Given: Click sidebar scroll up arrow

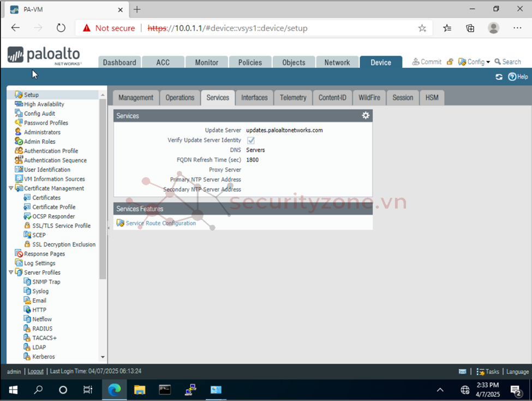Looking at the screenshot, I should (x=103, y=95).
